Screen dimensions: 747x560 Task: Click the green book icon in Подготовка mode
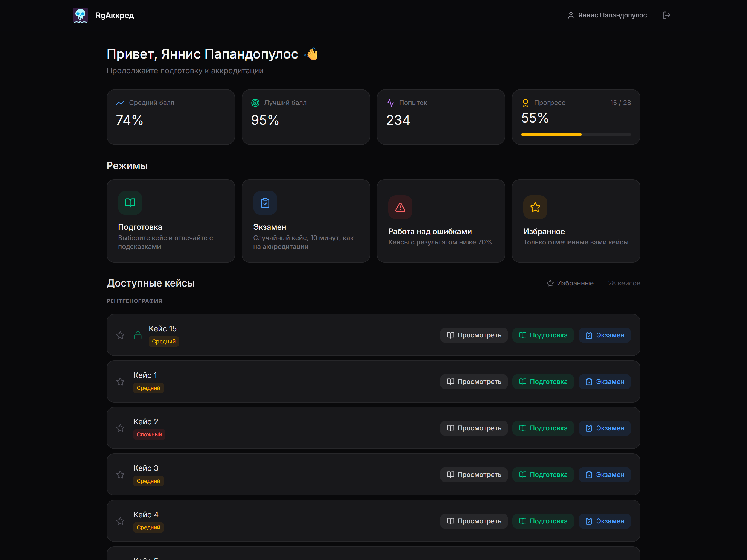point(130,203)
